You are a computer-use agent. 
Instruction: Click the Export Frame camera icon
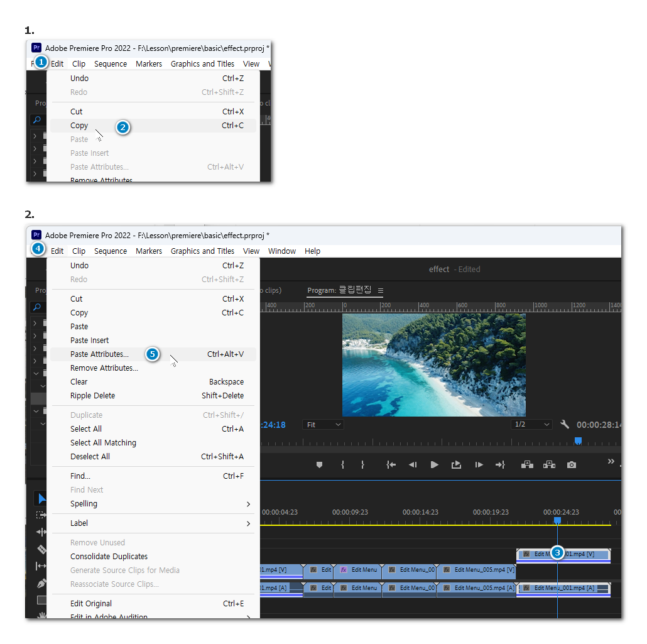coord(571,465)
